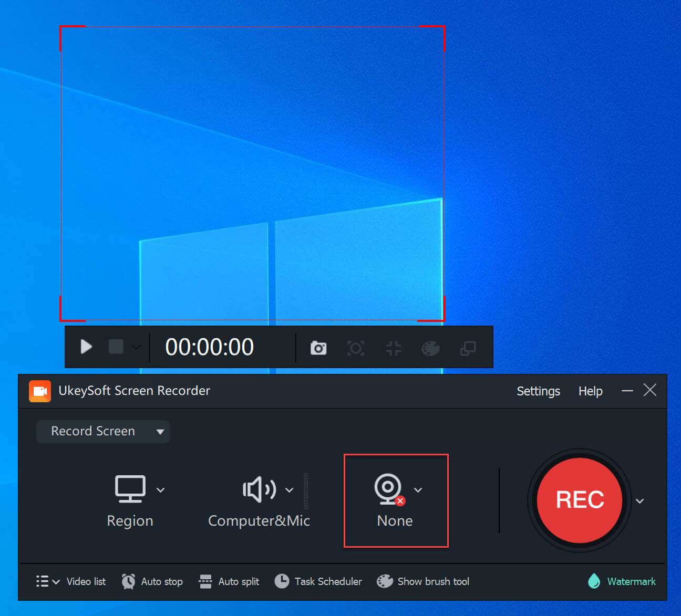
Task: Click the stop square on the floating toolbar
Action: (116, 347)
